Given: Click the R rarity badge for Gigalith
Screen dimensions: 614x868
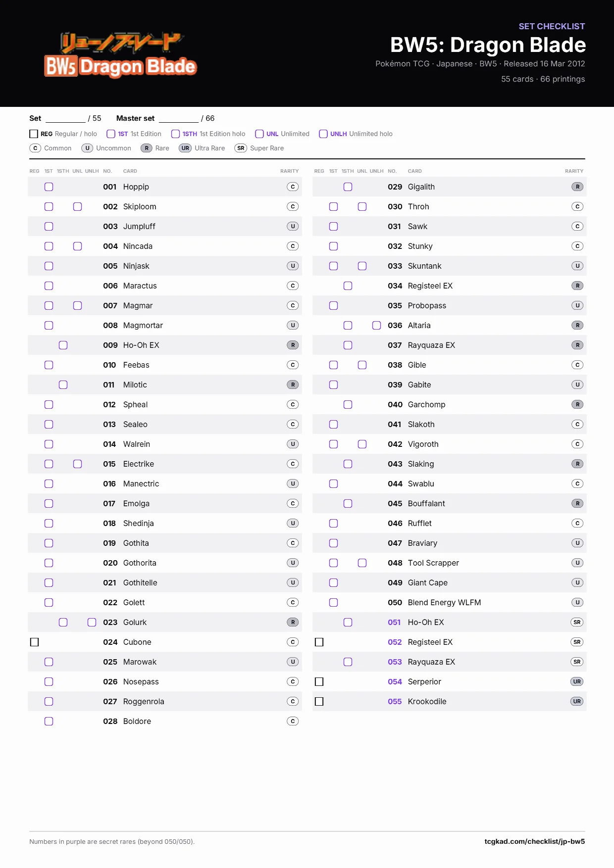Looking at the screenshot, I should tap(577, 187).
